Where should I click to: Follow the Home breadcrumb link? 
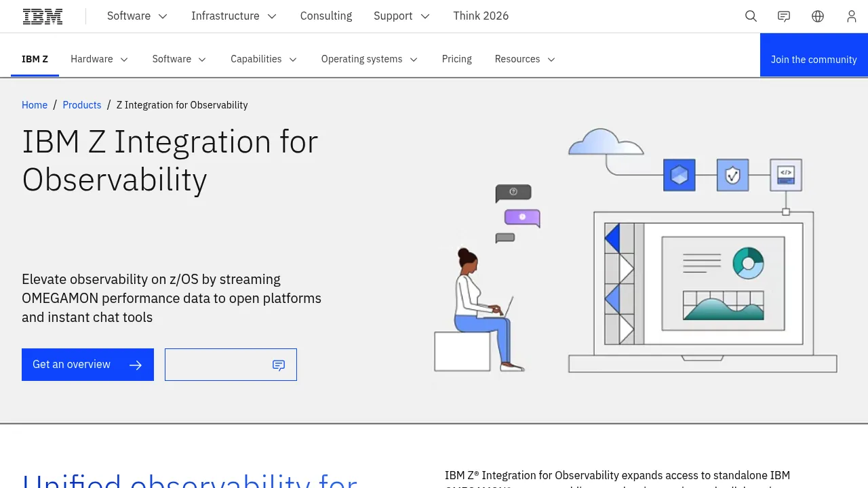35,105
